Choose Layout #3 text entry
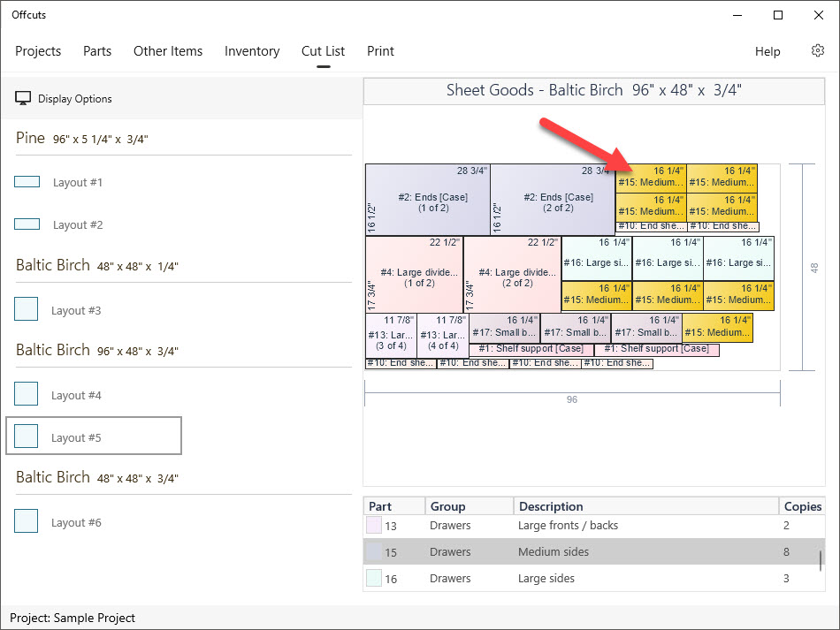This screenshot has width=840, height=630. coord(76,310)
